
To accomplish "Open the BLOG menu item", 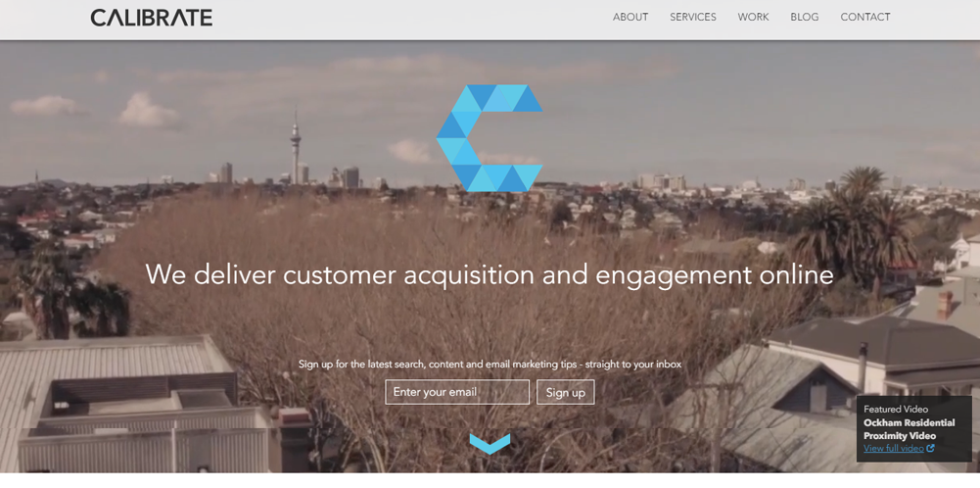I will (x=805, y=18).
